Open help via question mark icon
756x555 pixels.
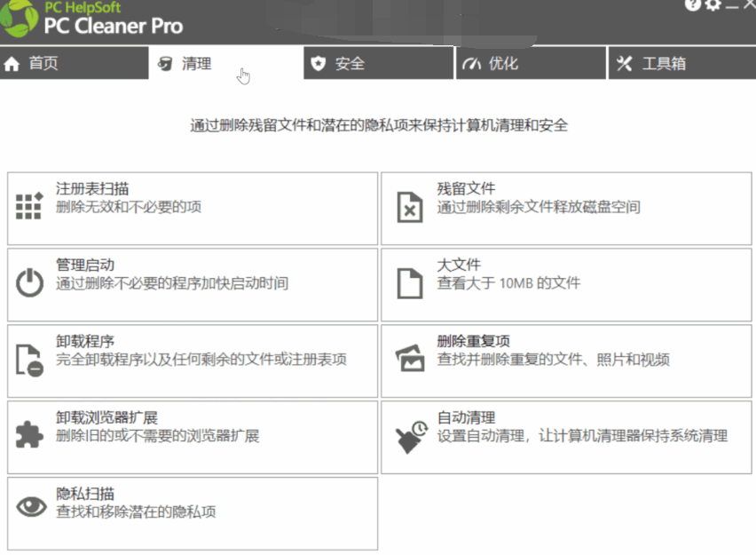(692, 4)
